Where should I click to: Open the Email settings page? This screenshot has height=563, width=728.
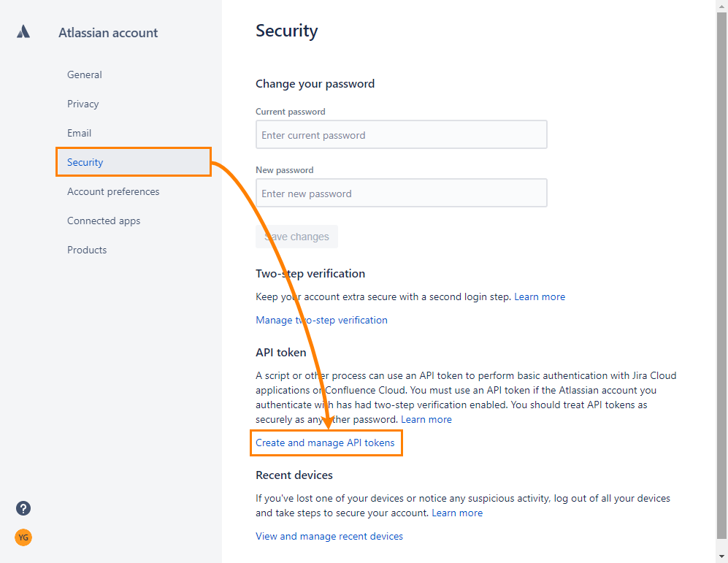[x=79, y=133]
